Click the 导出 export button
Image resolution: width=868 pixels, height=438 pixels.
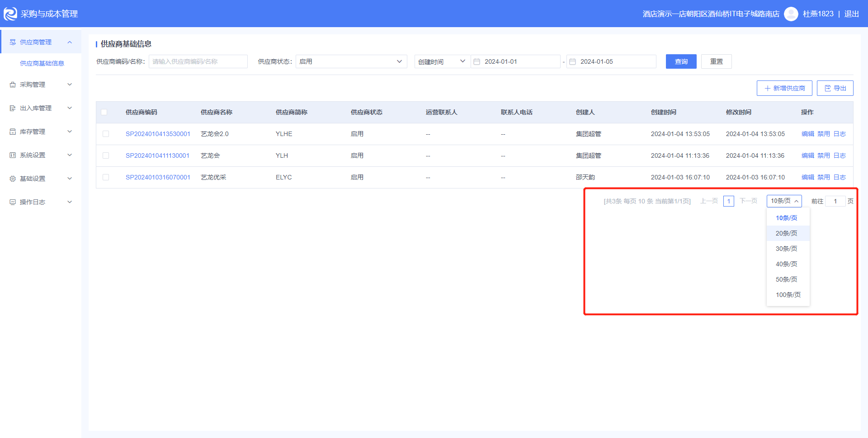[835, 88]
